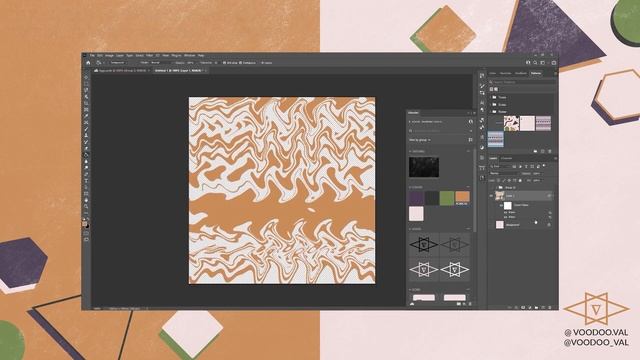Create a new layer from Layers panel
Viewport: 640px width, 360px height.
[543, 307]
